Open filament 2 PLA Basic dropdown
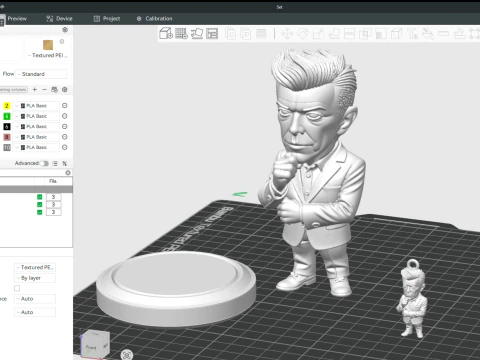 pos(36,106)
